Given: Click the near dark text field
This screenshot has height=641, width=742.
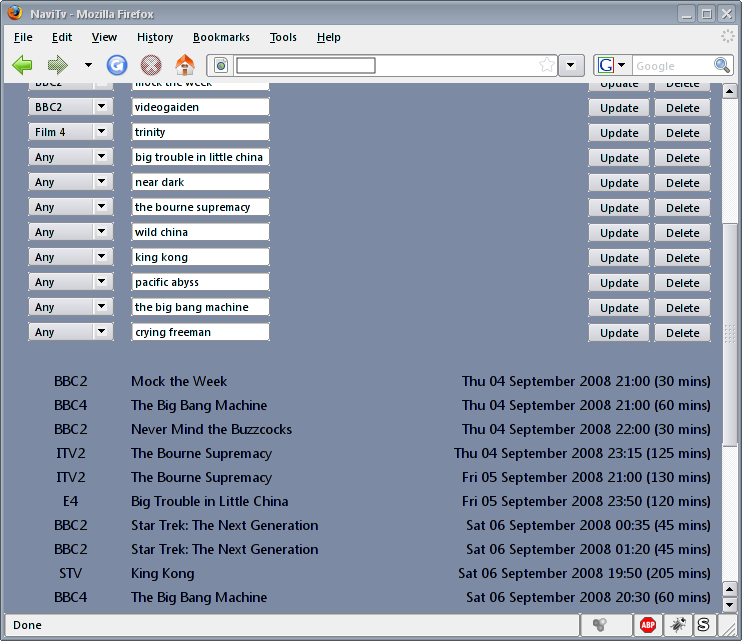Looking at the screenshot, I should 200,182.
